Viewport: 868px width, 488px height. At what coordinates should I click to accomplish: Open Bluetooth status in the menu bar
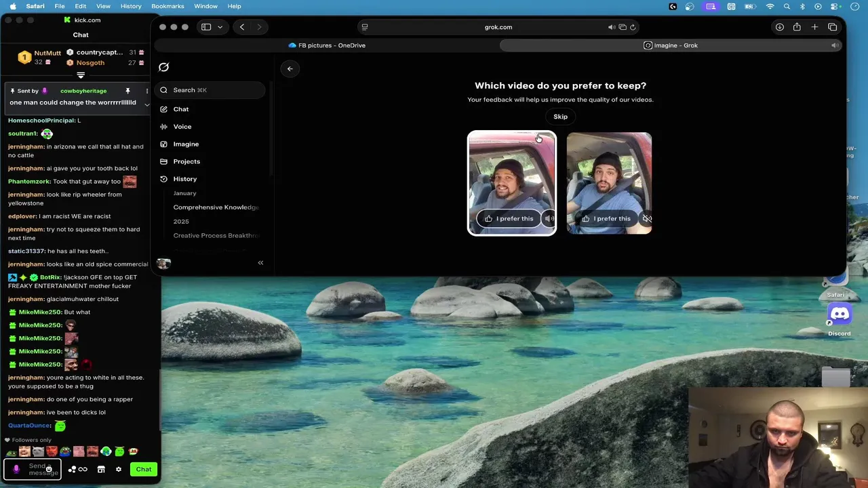click(x=802, y=6)
